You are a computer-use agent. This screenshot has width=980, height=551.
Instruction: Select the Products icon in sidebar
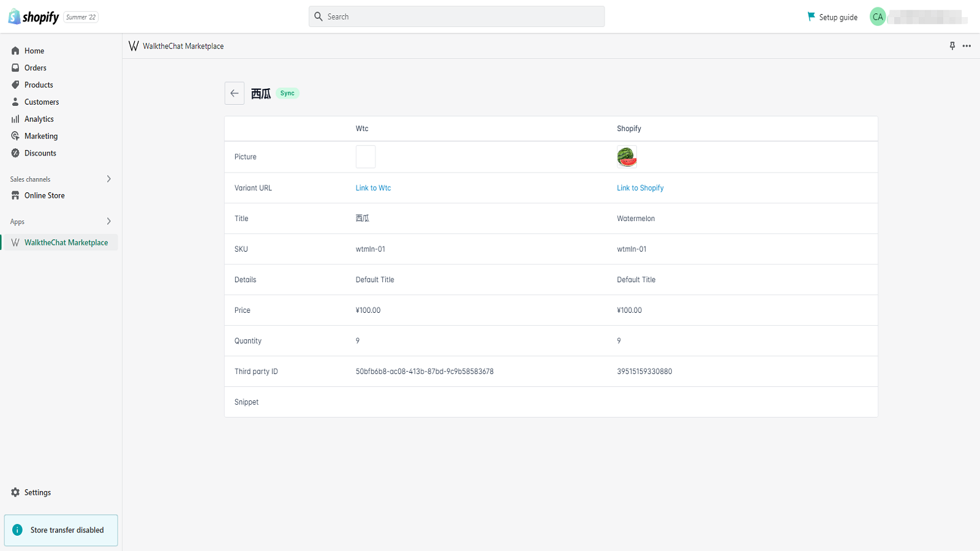38,84
